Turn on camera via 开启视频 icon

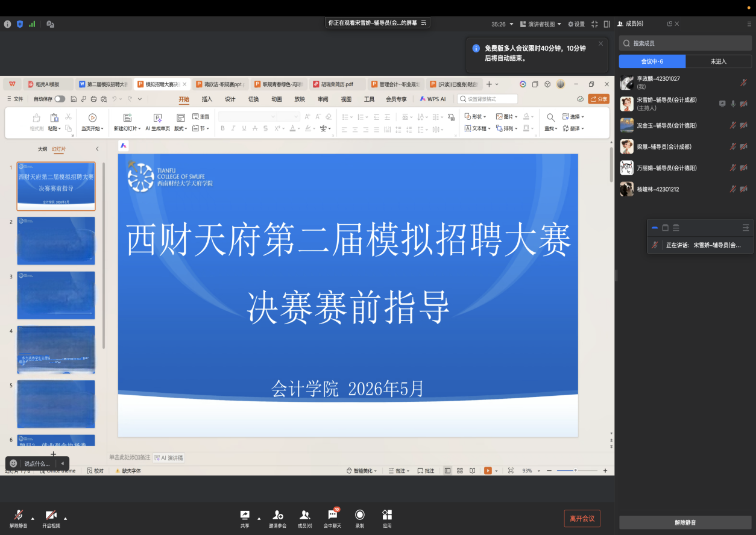(x=51, y=515)
